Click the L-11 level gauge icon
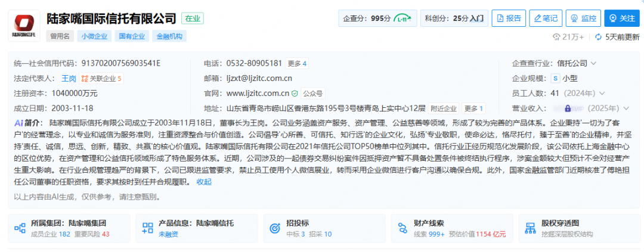Viewport: 644px width, 252px height. tap(403, 18)
